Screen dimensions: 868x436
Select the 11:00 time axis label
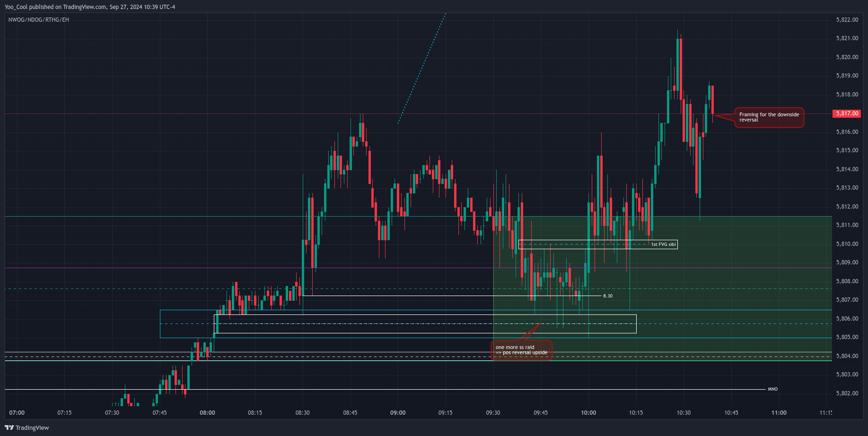tap(779, 413)
